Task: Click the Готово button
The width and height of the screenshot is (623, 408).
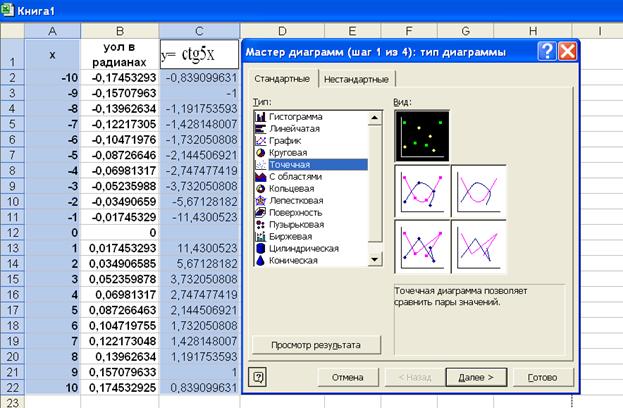Action: pos(542,377)
